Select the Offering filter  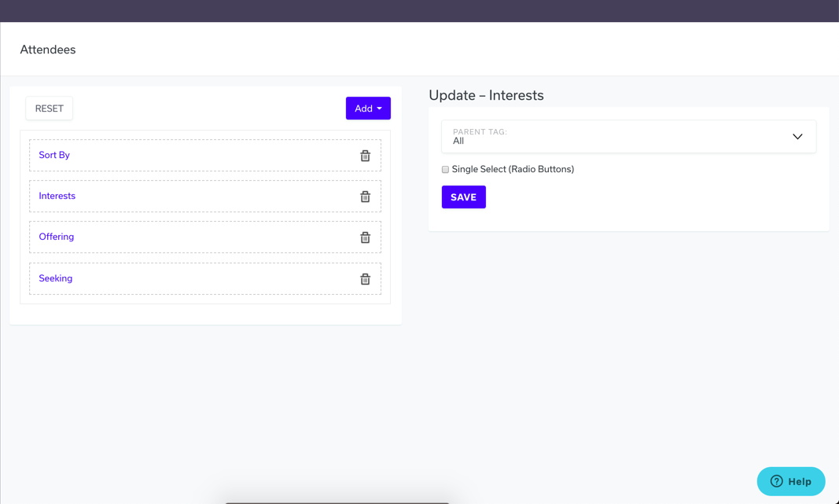(x=56, y=237)
